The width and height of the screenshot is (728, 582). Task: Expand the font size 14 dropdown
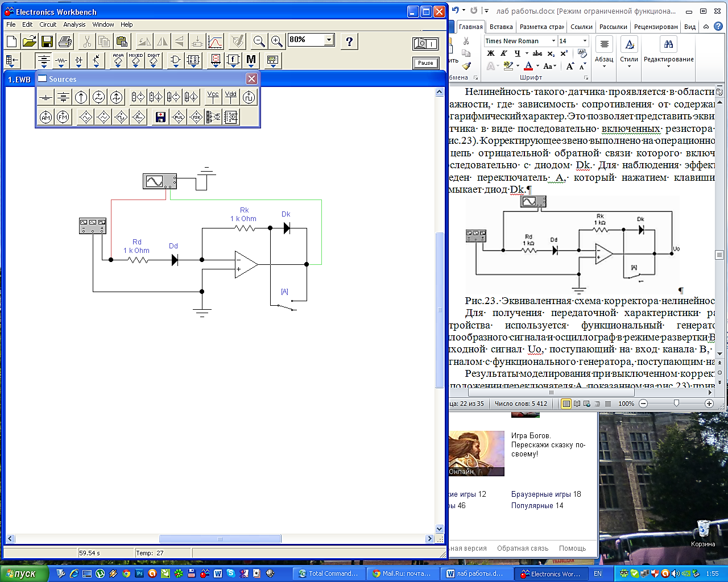coord(585,41)
